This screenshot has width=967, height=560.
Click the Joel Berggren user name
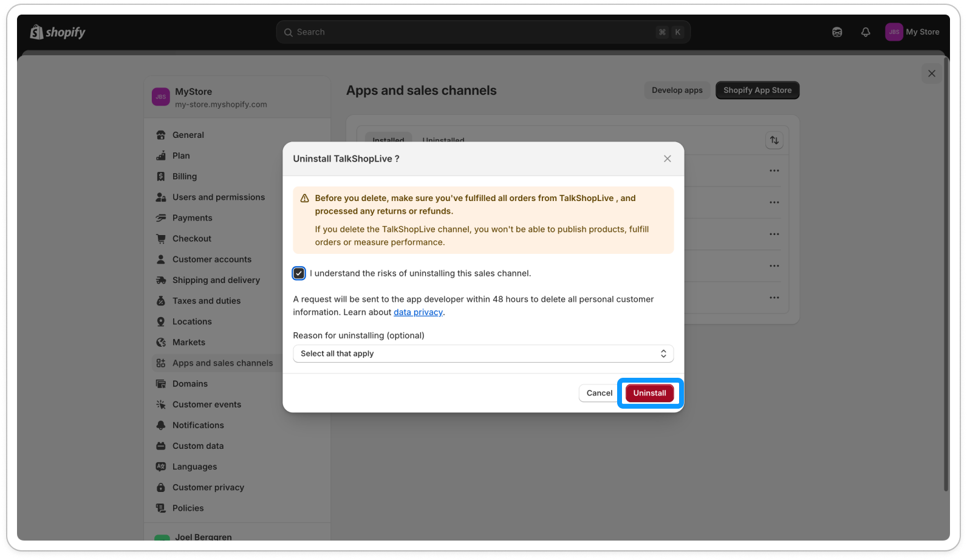(203, 537)
